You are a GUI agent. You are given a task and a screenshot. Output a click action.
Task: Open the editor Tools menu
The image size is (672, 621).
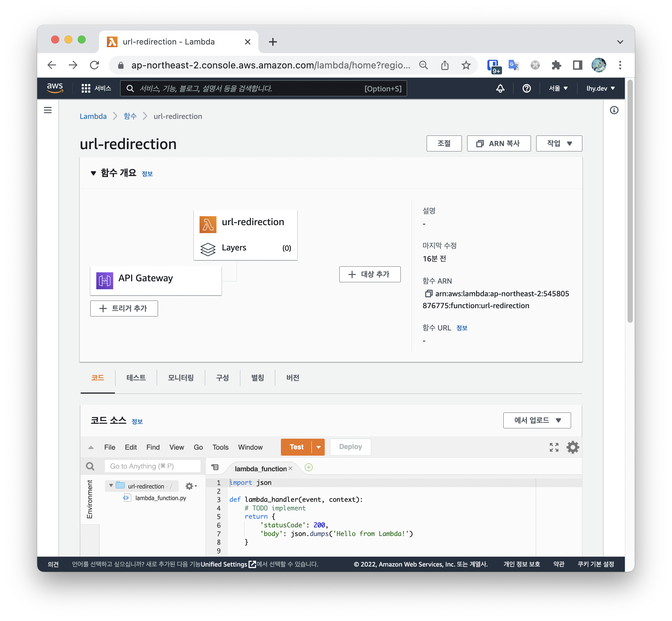pyautogui.click(x=220, y=447)
